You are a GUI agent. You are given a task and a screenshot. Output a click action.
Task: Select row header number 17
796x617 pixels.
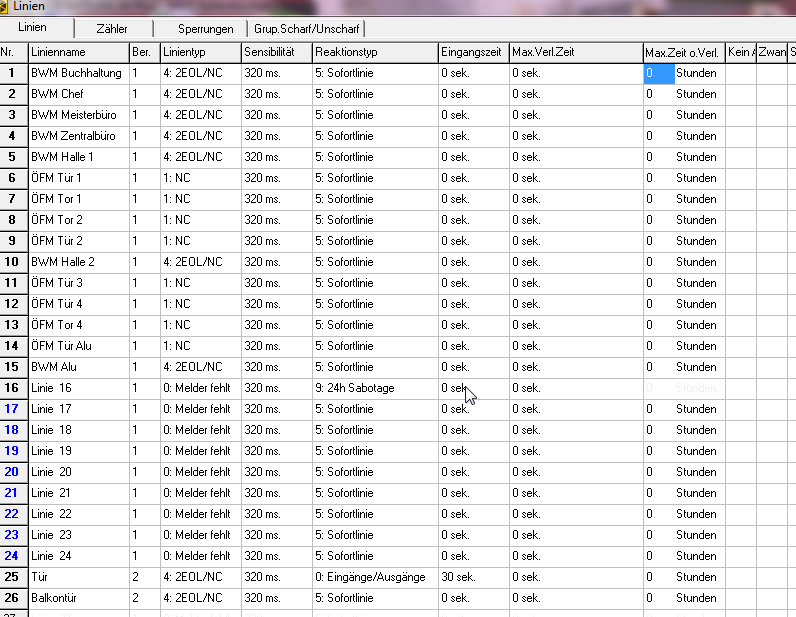(13, 409)
